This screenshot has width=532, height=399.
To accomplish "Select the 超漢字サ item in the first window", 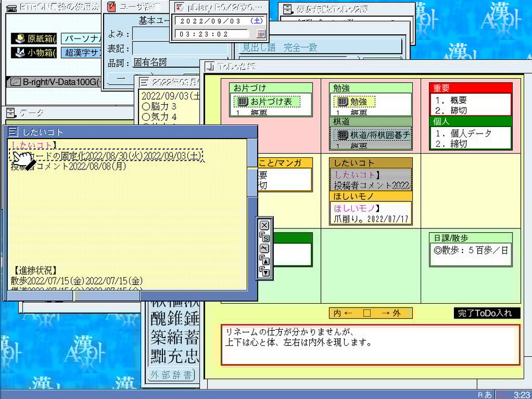I will (82, 53).
